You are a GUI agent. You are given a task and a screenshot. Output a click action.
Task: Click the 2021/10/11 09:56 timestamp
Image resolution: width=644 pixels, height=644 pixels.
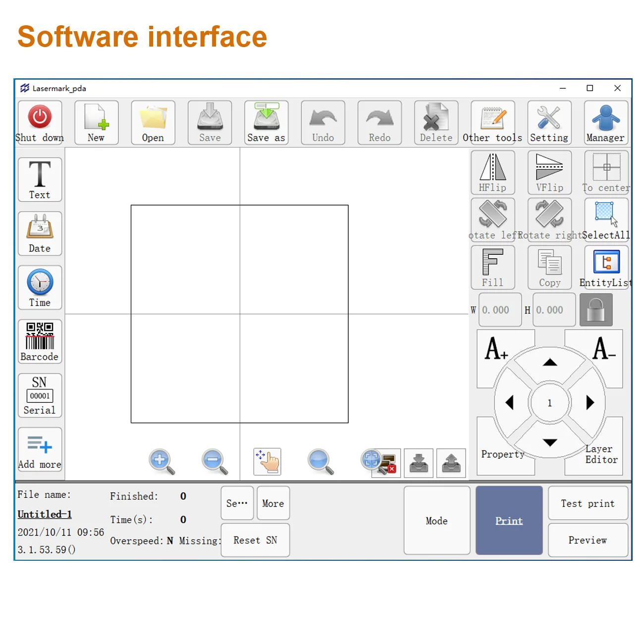(x=61, y=533)
